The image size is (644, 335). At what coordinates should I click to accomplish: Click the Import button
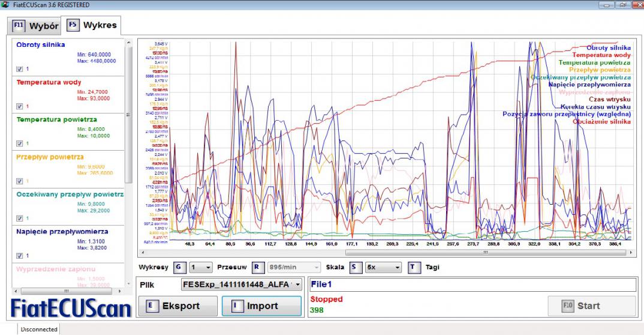point(261,306)
